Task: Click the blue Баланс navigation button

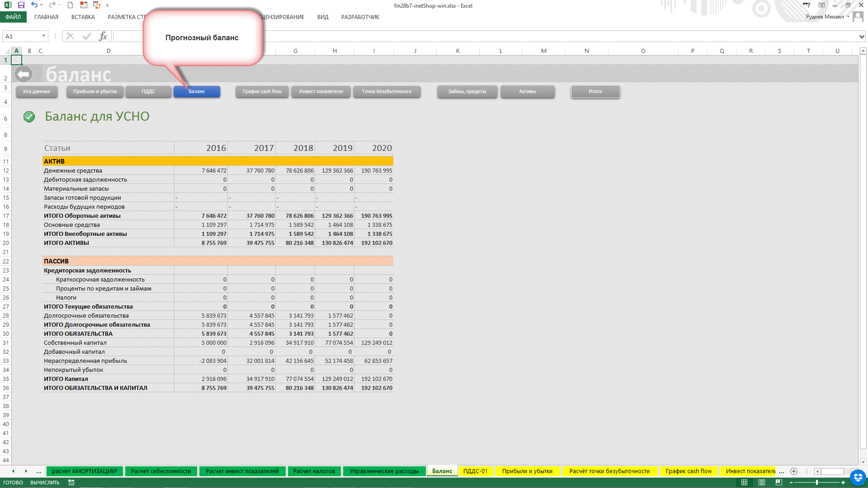Action: (x=197, y=91)
